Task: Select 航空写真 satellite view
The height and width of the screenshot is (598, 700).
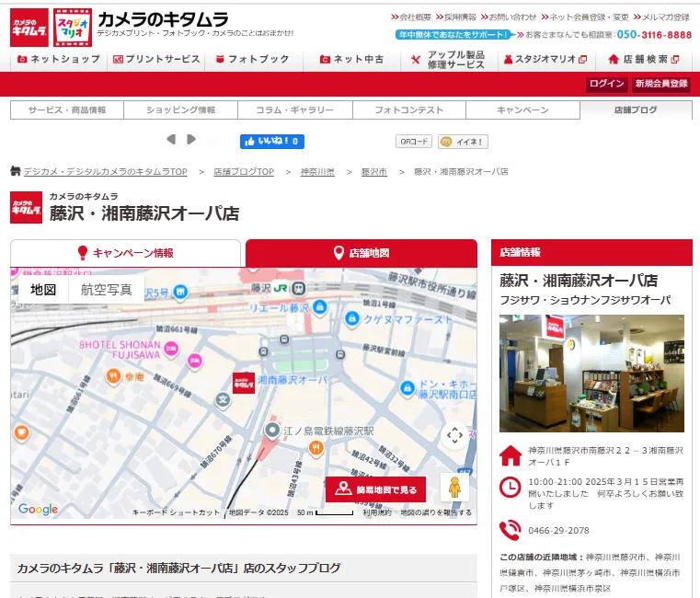Action: [x=107, y=290]
